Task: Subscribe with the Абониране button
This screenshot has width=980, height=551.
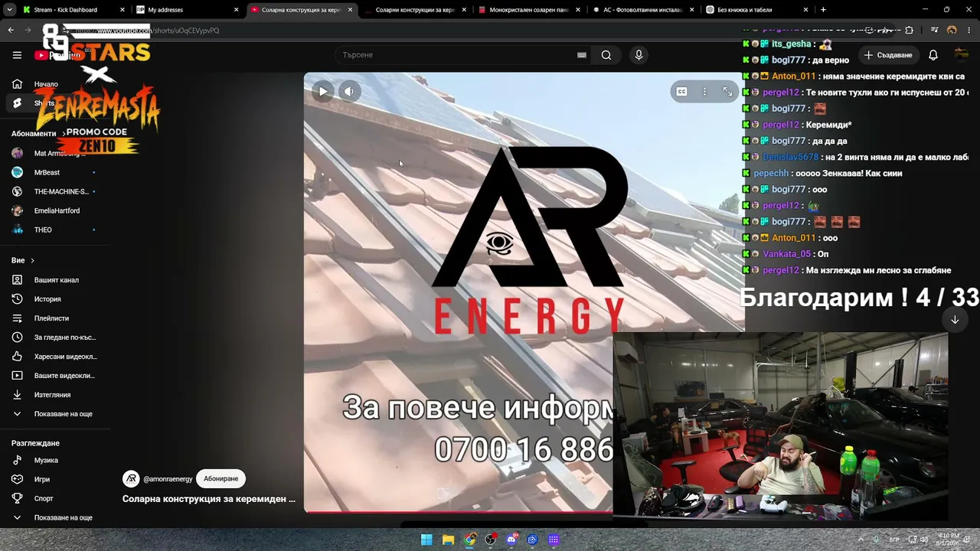Action: 220,479
